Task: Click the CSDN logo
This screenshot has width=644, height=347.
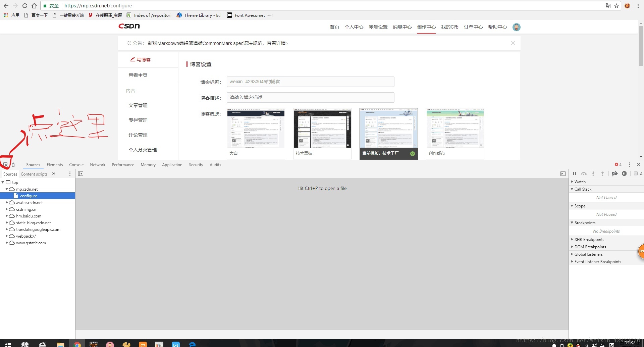Action: (129, 26)
